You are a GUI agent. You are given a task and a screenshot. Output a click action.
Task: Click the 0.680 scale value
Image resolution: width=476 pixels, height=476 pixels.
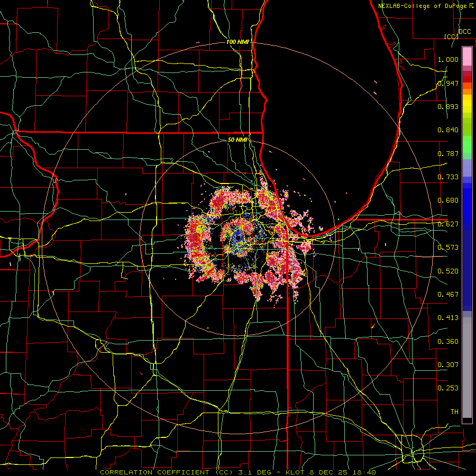pyautogui.click(x=448, y=200)
